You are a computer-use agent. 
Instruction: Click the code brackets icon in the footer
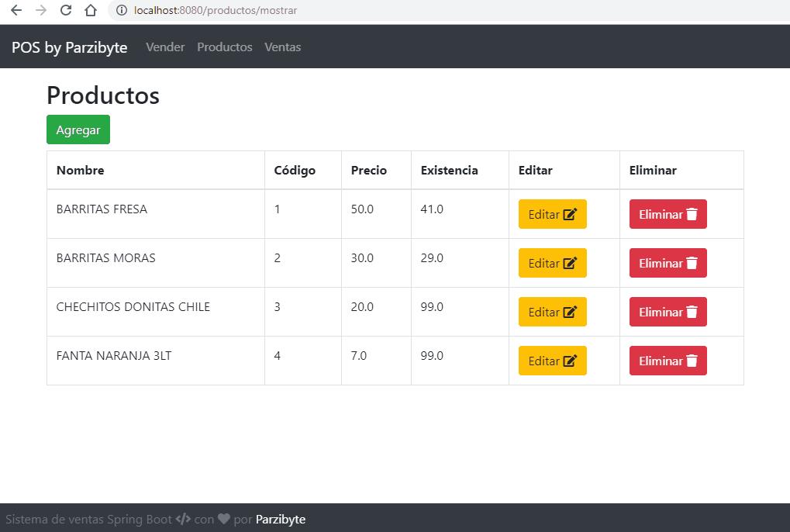tap(184, 519)
